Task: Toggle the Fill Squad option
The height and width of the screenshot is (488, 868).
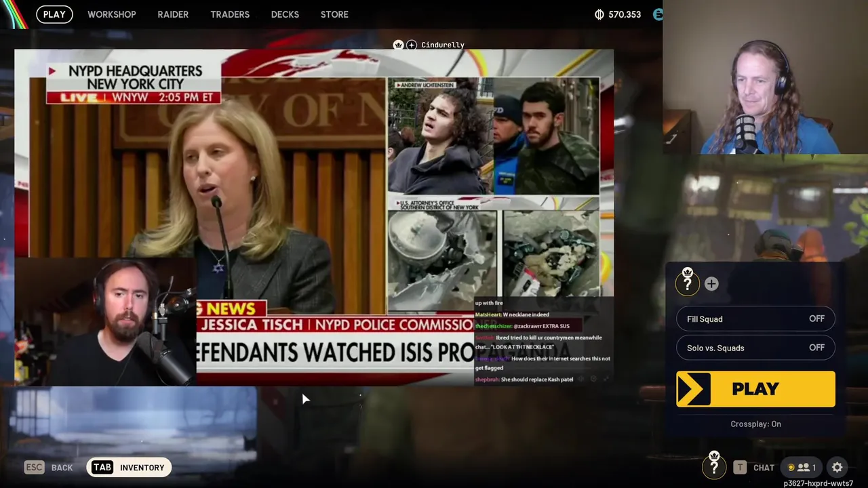Action: click(x=755, y=319)
